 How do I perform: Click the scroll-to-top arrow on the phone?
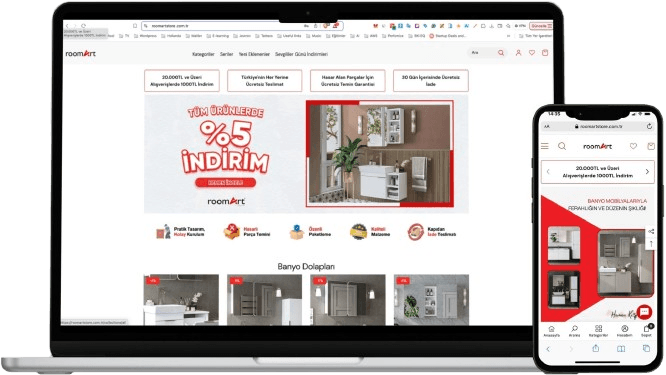[x=651, y=243]
